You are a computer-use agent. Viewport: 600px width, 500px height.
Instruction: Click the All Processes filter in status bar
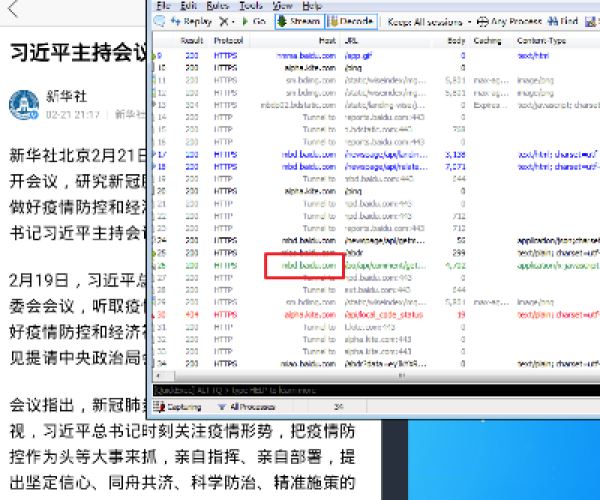click(x=247, y=407)
